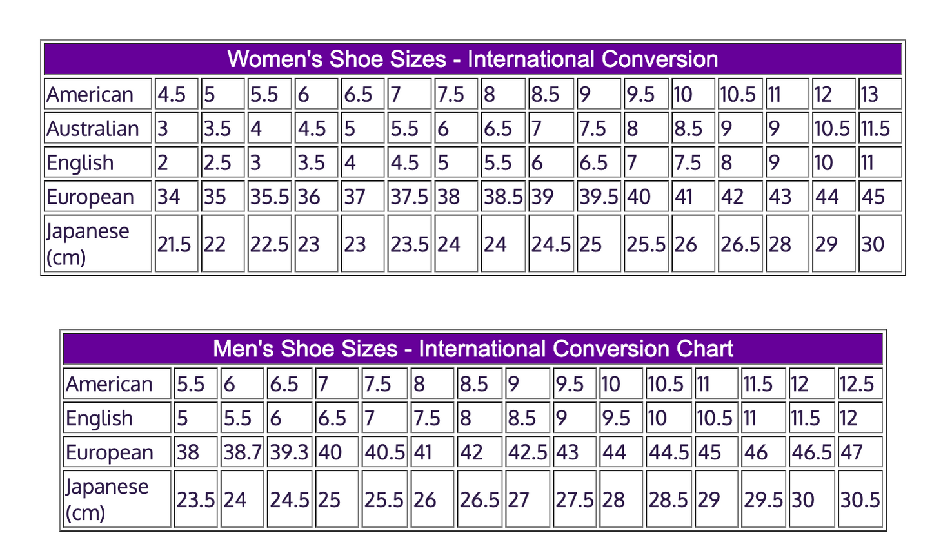Image resolution: width=932 pixels, height=560 pixels.
Task: Select men's Japanese 27.5 cm cell
Action: point(575,500)
